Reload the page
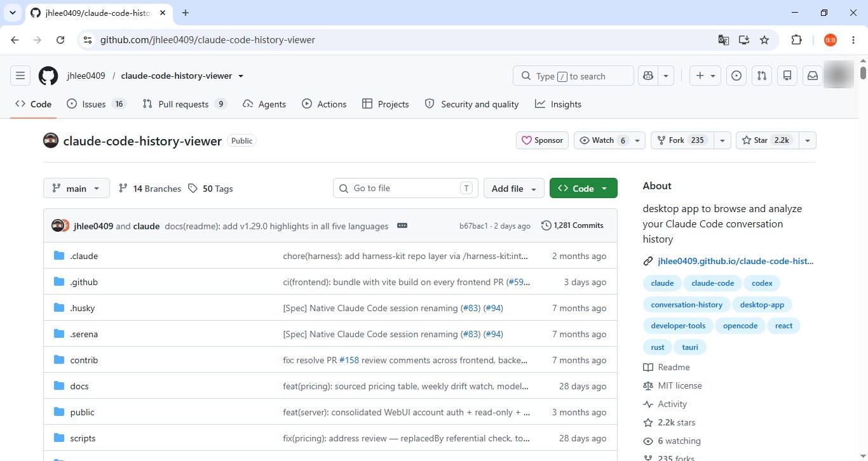 (60, 40)
